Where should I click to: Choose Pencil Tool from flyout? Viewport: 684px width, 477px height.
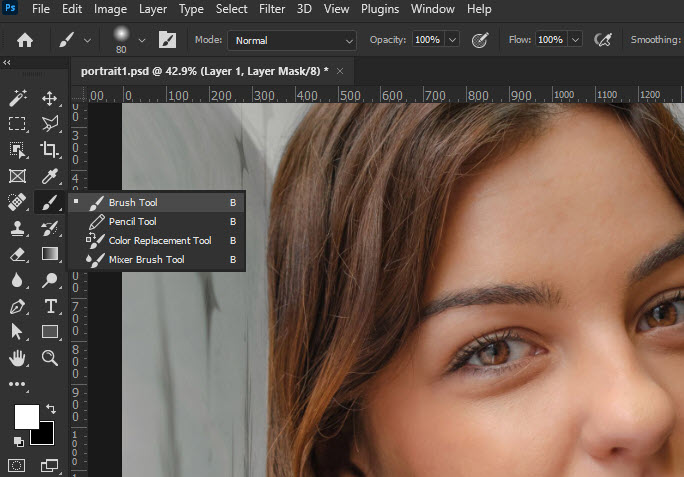pos(157,222)
